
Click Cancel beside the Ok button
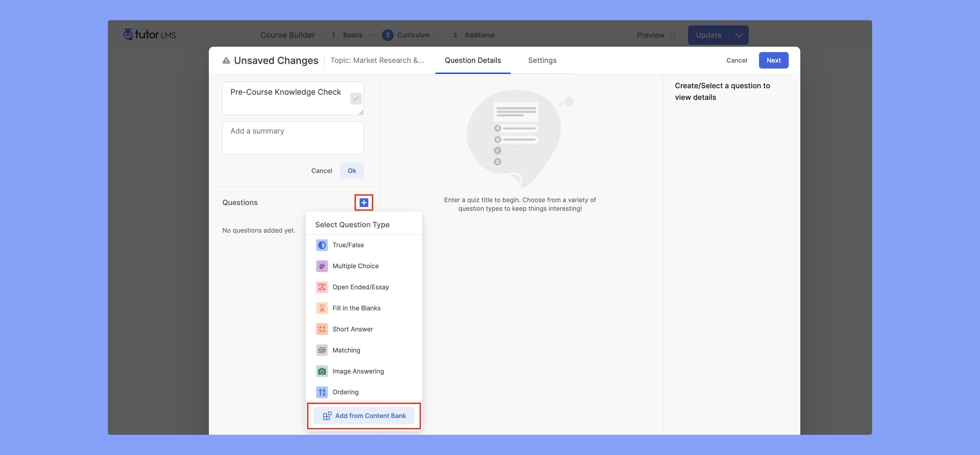tap(321, 171)
